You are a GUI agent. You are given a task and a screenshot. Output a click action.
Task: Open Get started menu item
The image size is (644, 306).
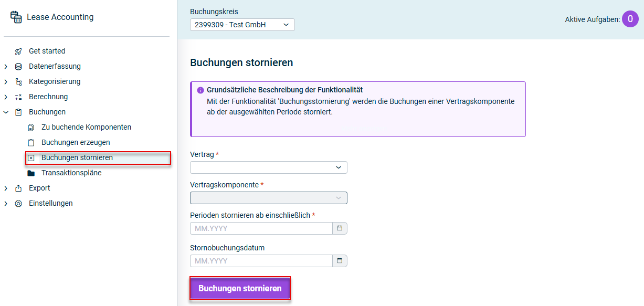point(47,51)
